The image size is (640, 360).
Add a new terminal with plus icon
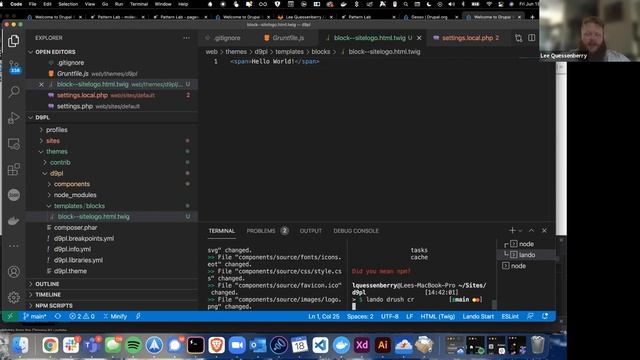[512, 231]
